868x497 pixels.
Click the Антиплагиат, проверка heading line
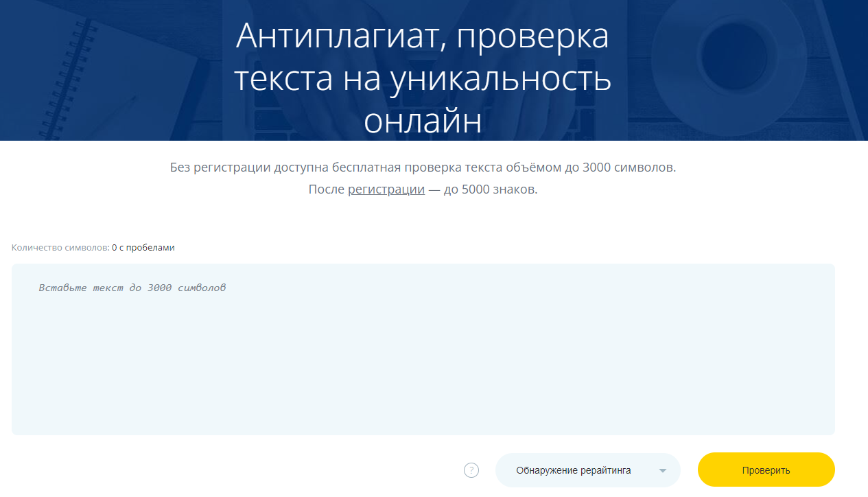coord(422,36)
